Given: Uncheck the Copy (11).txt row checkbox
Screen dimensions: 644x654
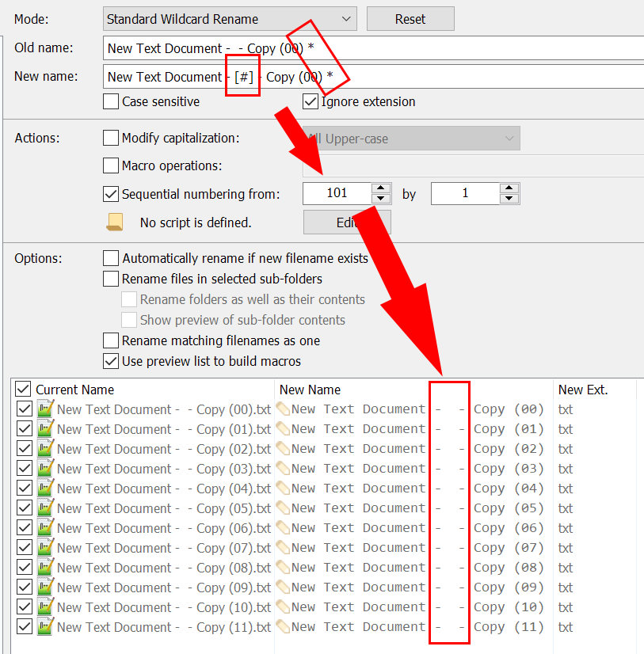Looking at the screenshot, I should (25, 626).
